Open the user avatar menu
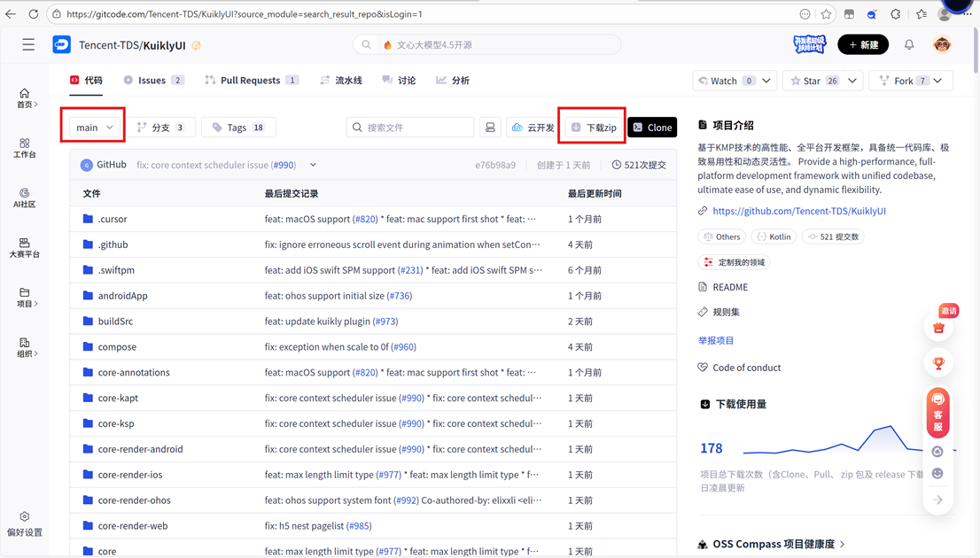The height and width of the screenshot is (558, 980). [x=941, y=44]
